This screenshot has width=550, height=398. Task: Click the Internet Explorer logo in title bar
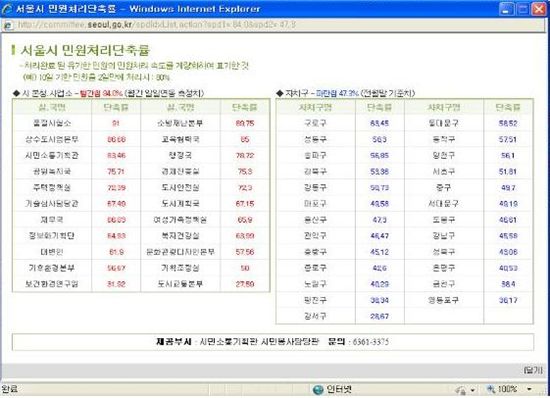[x=7, y=9]
